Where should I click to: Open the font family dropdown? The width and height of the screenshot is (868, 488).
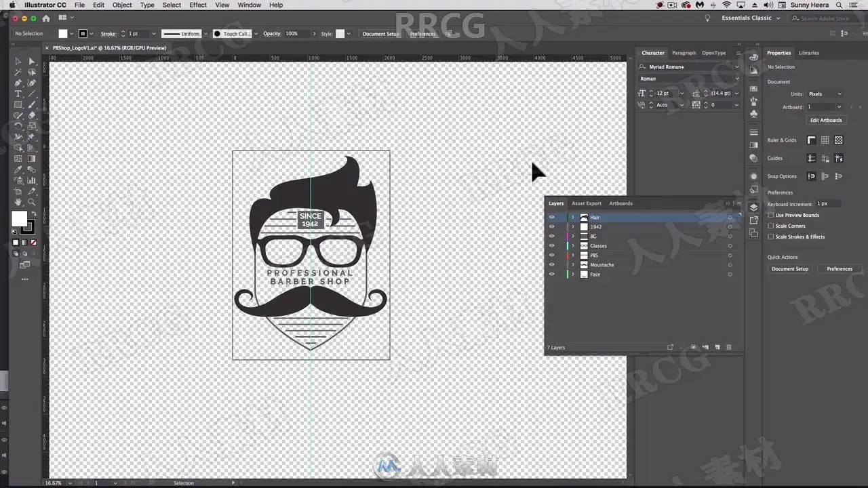[x=737, y=67]
